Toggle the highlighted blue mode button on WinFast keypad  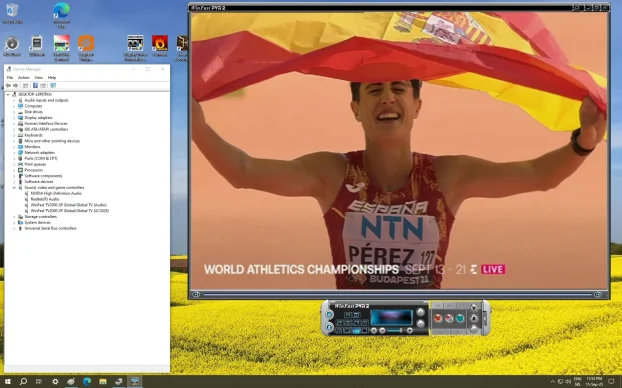(356, 330)
